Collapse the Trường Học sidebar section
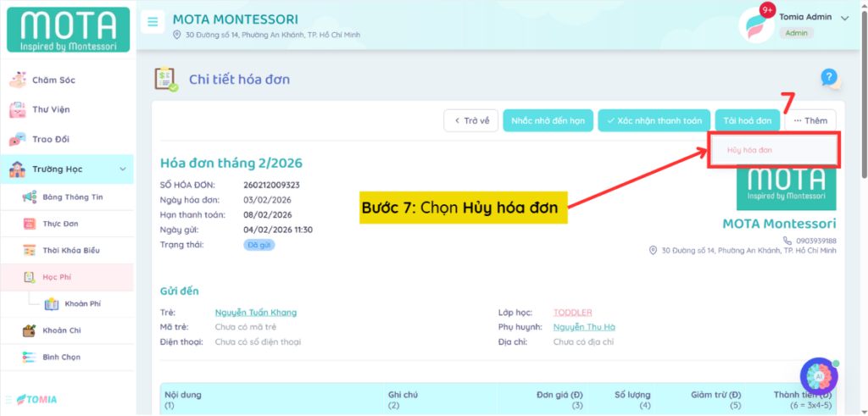868x416 pixels. 123,169
